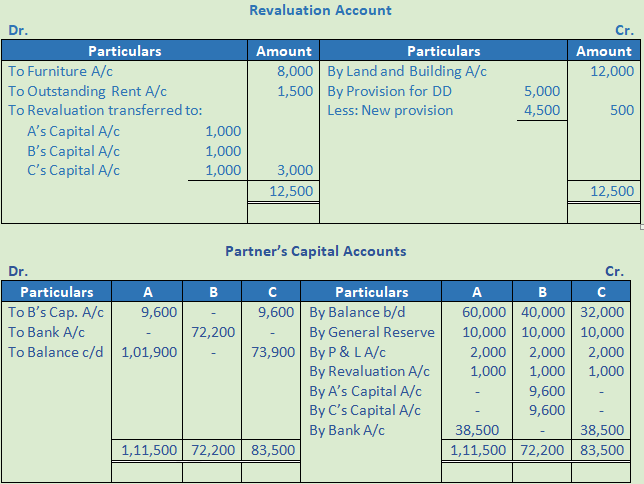Select the 500 net provision amount
The height and width of the screenshot is (484, 644).
click(622, 111)
